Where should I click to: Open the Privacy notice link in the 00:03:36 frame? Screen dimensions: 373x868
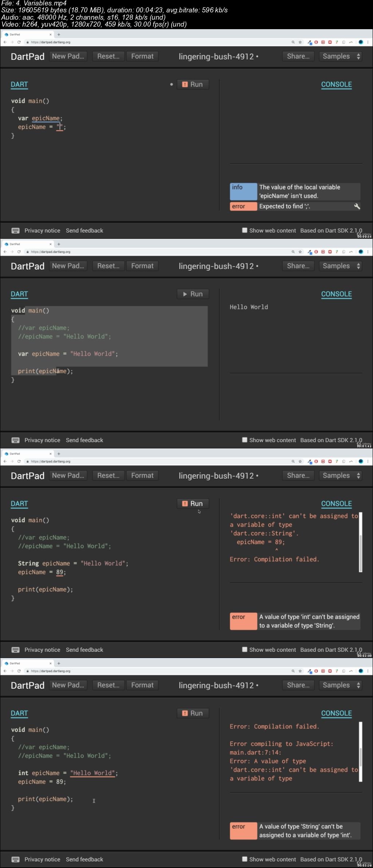click(x=42, y=859)
